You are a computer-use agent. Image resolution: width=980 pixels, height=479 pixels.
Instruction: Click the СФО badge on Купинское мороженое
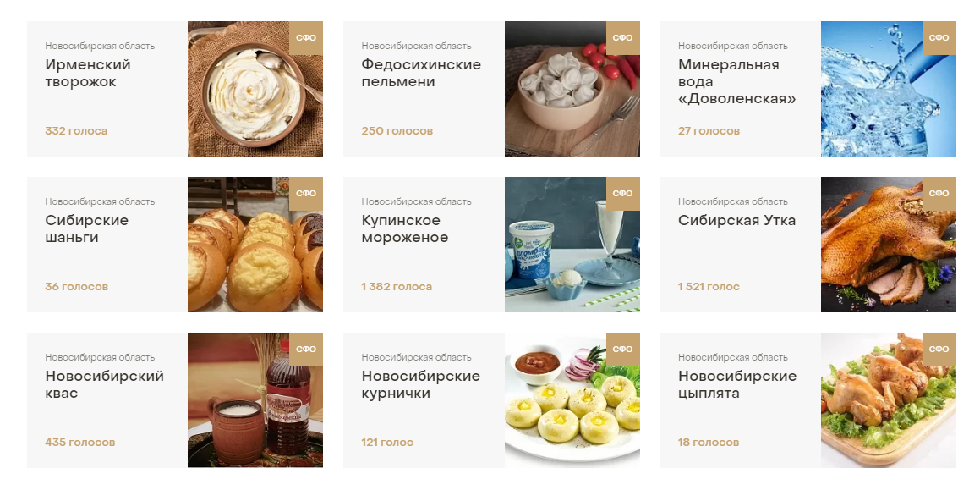622,194
